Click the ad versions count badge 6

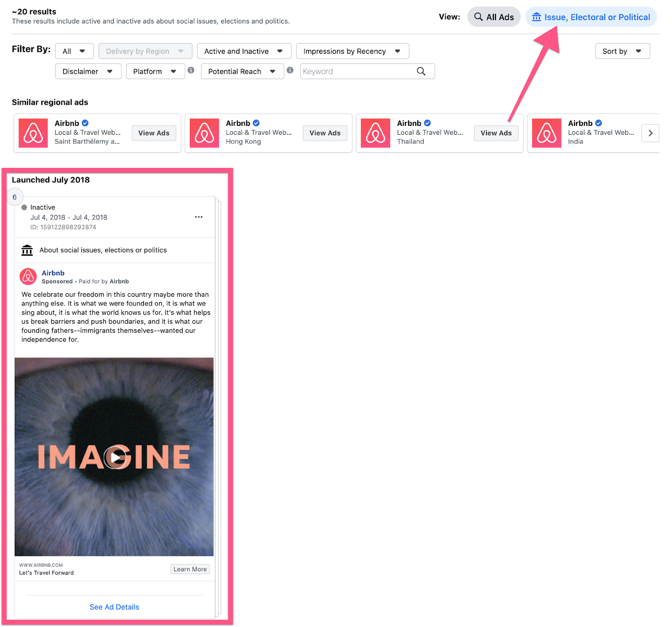click(x=15, y=197)
